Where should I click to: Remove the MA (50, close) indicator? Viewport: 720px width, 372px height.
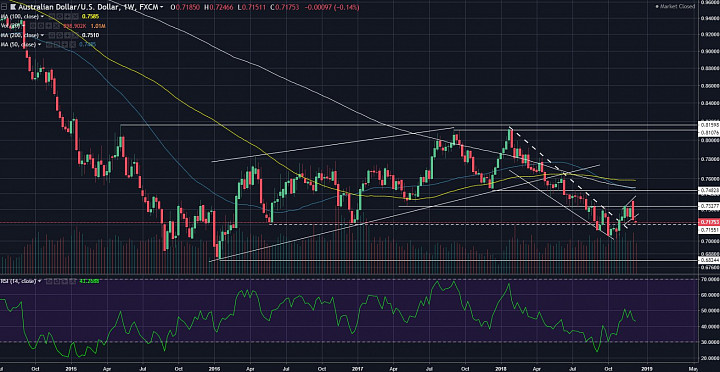73,44
